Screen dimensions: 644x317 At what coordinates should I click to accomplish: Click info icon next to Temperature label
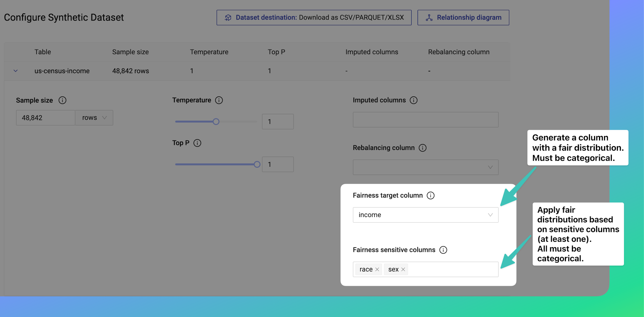click(219, 100)
